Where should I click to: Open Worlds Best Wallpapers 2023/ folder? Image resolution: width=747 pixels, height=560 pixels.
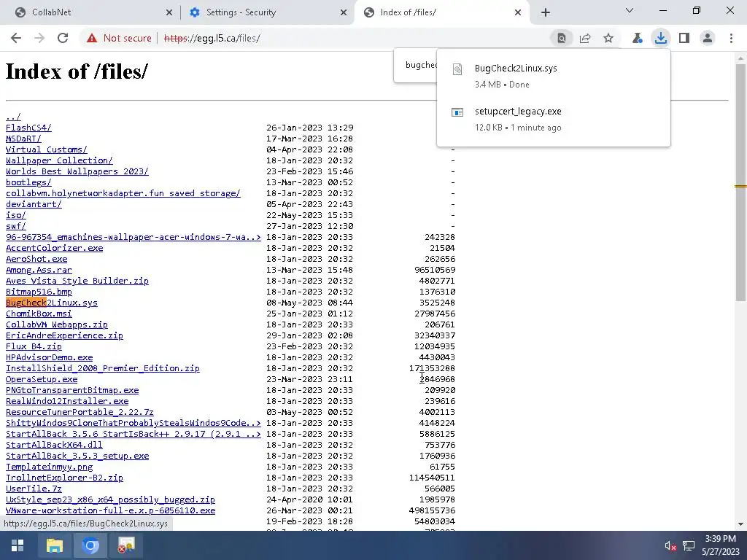(x=77, y=171)
